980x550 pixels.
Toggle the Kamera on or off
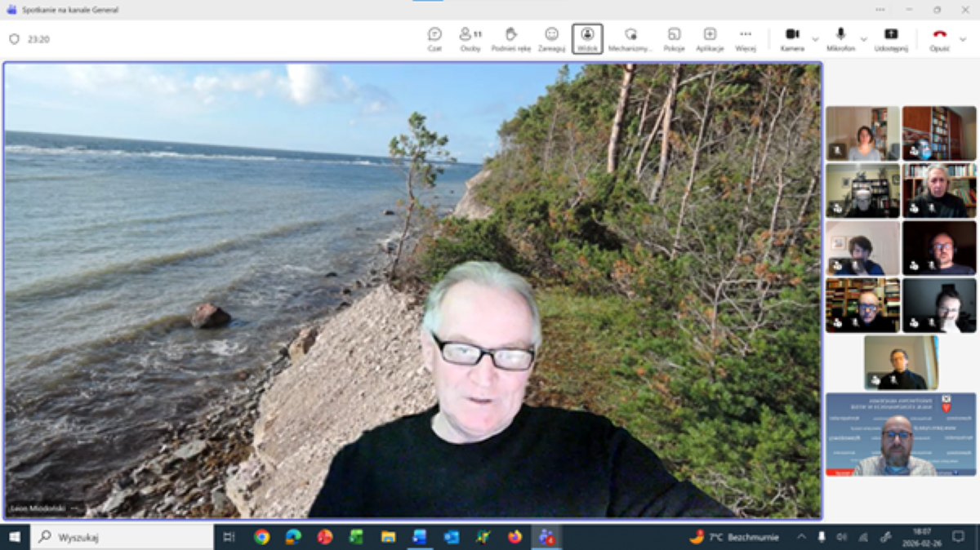click(792, 38)
